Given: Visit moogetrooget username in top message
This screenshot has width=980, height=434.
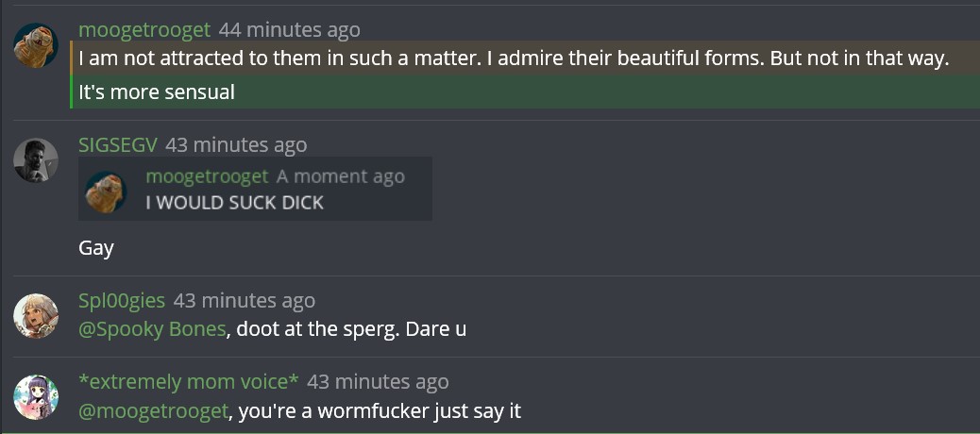Looking at the screenshot, I should click(x=144, y=29).
